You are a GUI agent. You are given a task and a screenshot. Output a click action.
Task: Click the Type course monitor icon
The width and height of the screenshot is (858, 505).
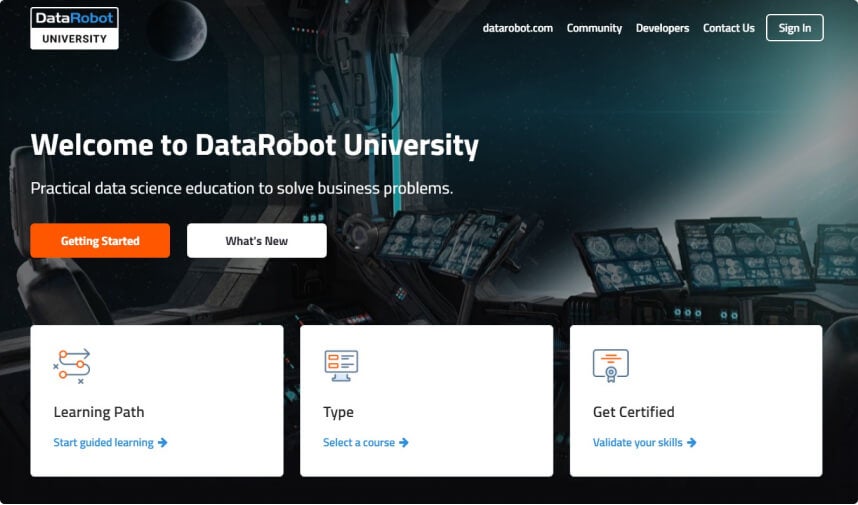tap(341, 366)
